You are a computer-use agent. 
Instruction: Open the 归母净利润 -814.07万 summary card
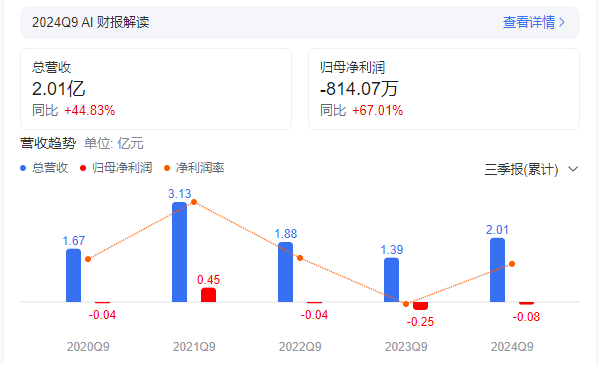coord(444,89)
